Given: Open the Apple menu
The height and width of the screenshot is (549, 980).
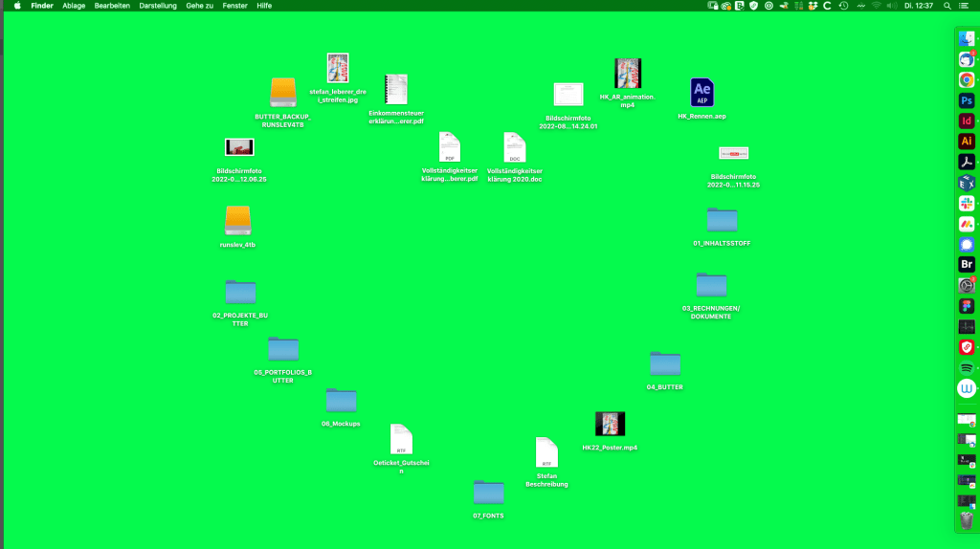Looking at the screenshot, I should (x=16, y=6).
